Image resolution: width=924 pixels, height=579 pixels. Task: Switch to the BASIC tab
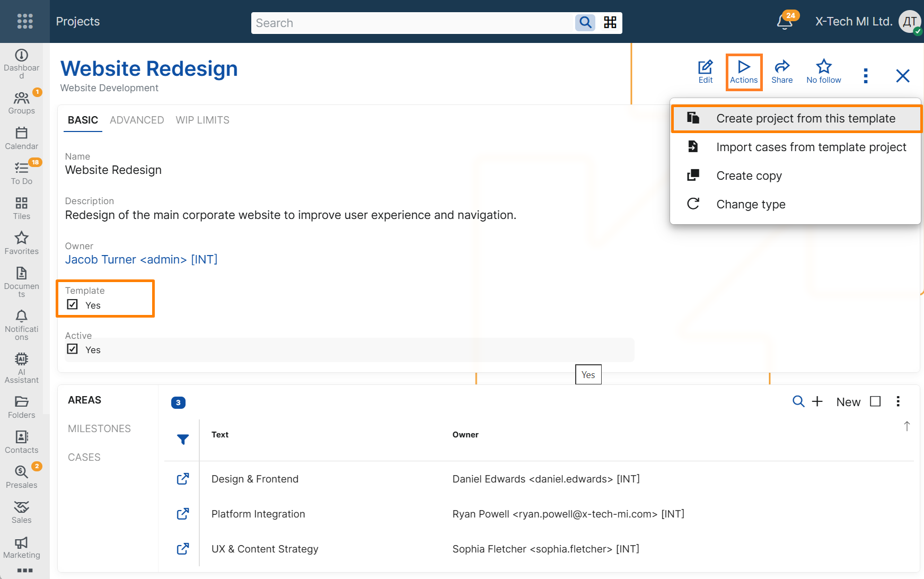[83, 120]
